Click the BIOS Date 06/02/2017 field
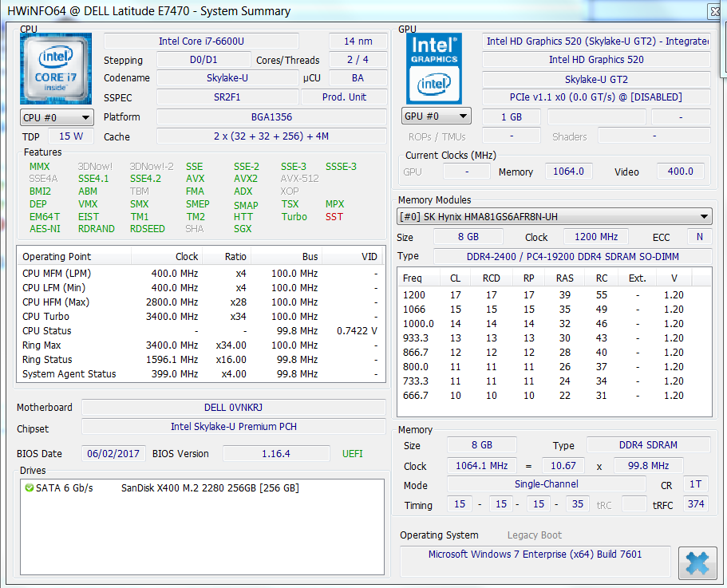This screenshot has width=727, height=588. point(113,453)
